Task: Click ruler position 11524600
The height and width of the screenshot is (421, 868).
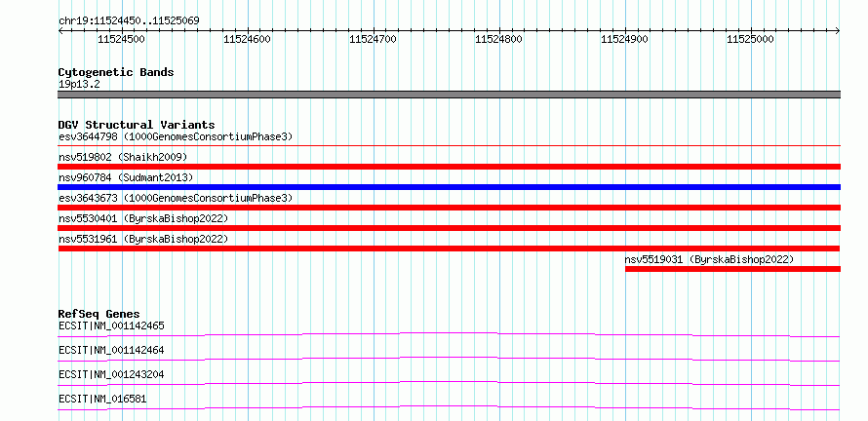Action: pos(247,39)
